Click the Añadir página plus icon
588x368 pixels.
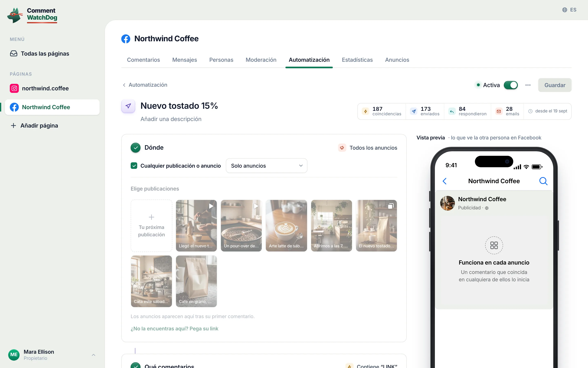13,126
